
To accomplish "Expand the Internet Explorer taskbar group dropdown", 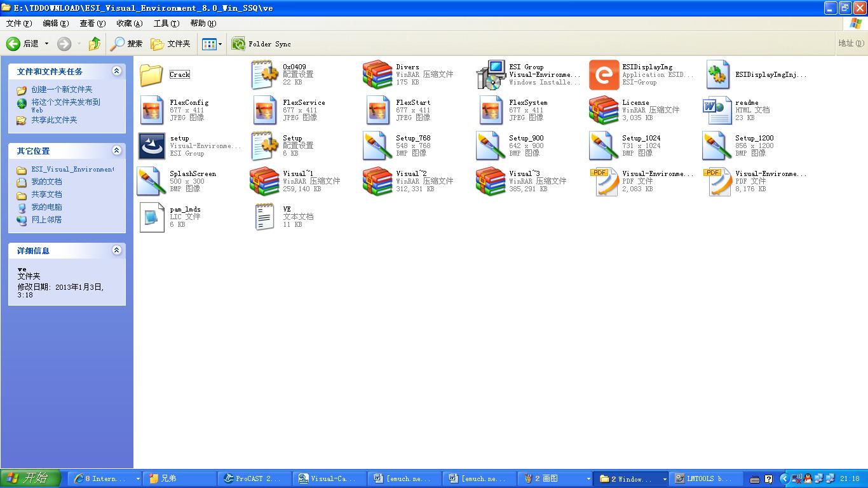I will [138, 479].
